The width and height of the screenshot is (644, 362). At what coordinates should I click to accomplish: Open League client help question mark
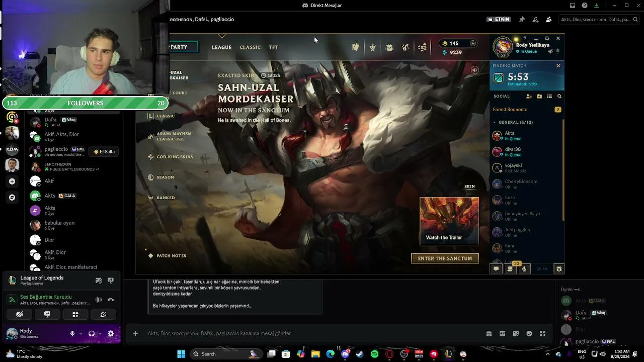point(525,38)
